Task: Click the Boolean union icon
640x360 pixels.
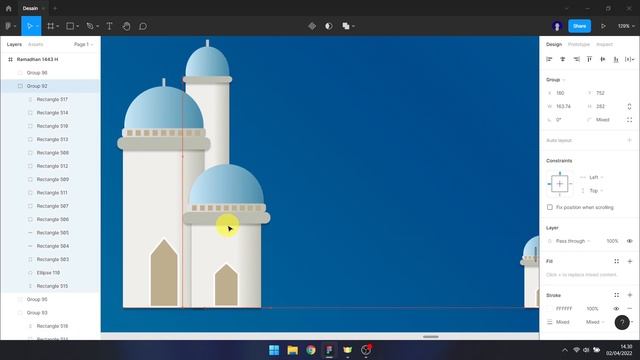Action: coord(346,26)
